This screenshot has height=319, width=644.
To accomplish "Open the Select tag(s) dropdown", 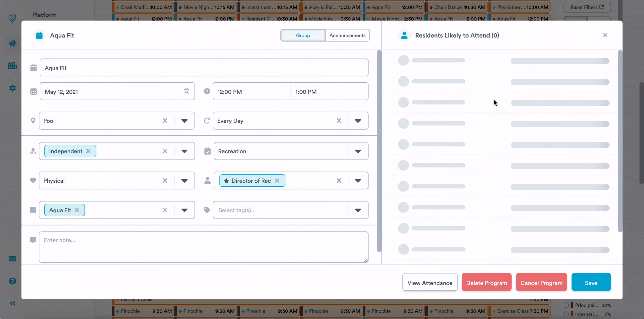I will click(358, 210).
